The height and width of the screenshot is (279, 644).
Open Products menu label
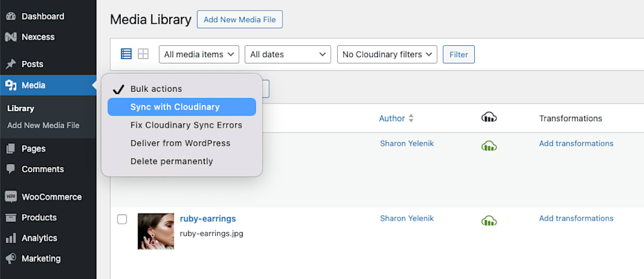(x=39, y=217)
